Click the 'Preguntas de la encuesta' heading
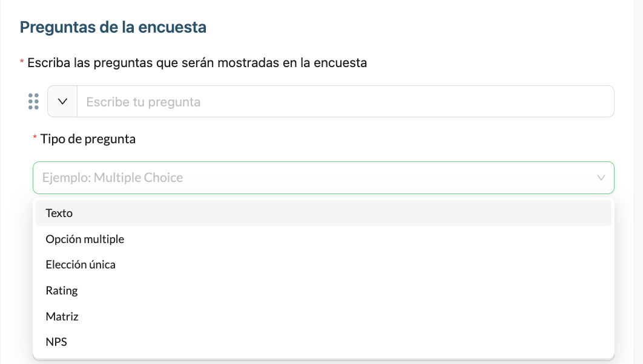 (113, 27)
